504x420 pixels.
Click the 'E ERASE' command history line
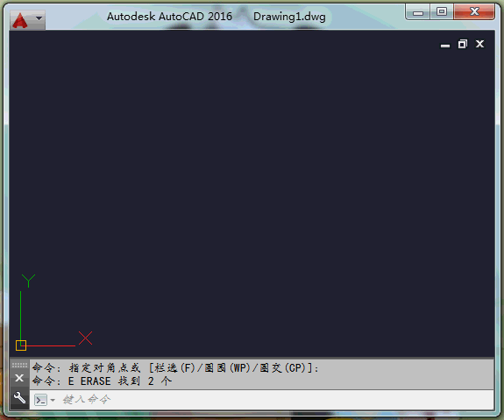pos(102,381)
